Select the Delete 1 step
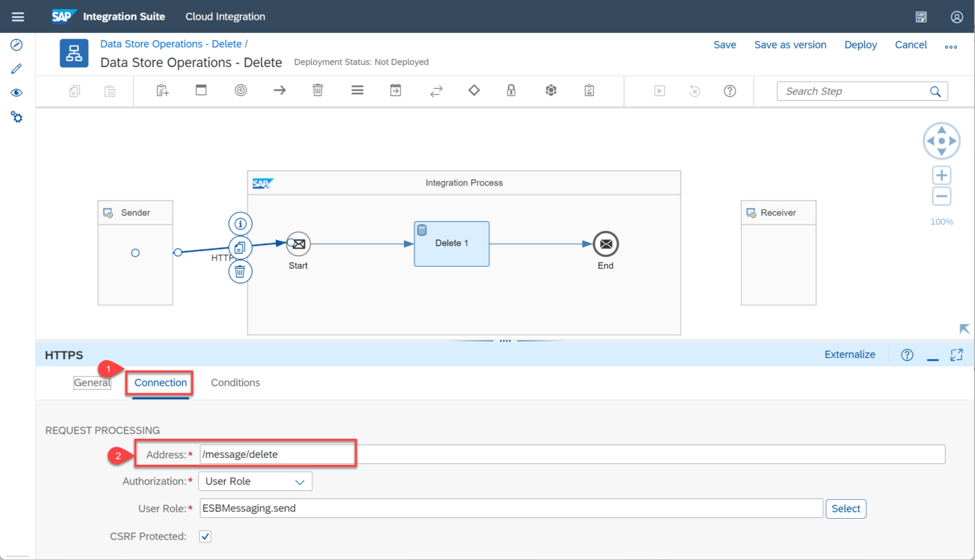This screenshot has width=975, height=560. click(452, 244)
